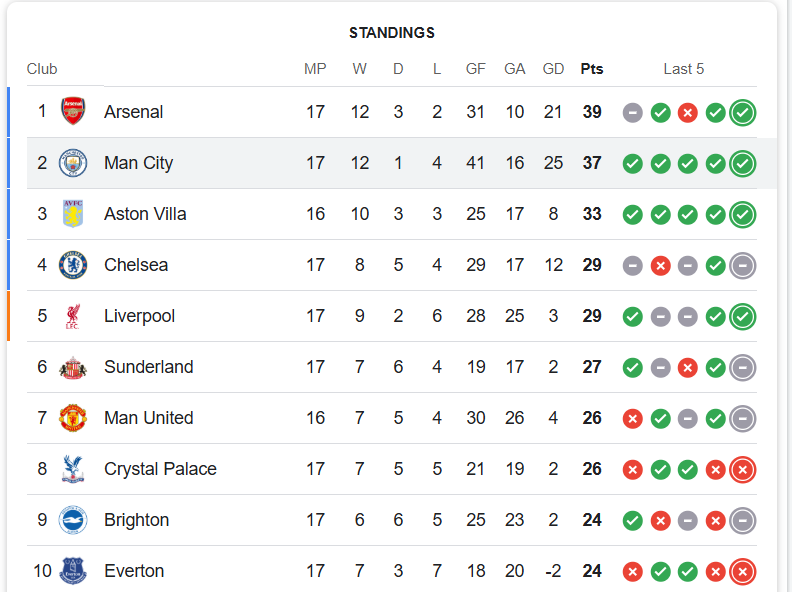
Task: Select the Crystal Palace eagle badge
Action: (73, 469)
